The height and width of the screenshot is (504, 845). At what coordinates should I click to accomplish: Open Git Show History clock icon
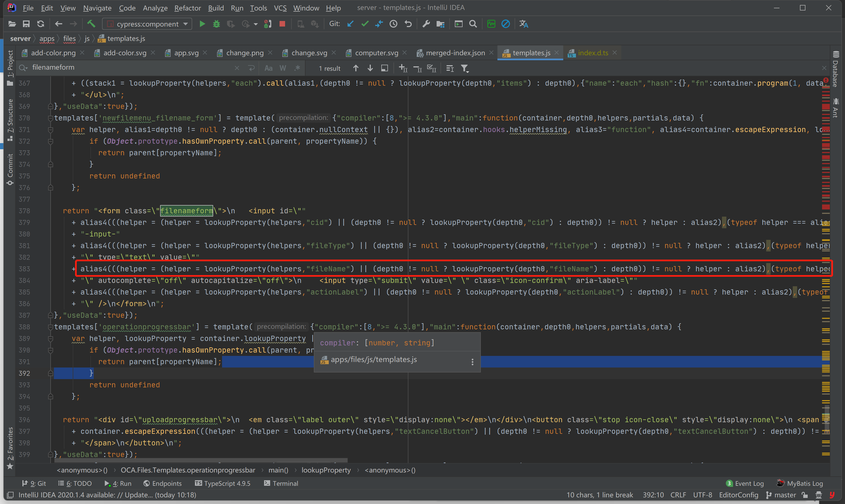tap(393, 24)
